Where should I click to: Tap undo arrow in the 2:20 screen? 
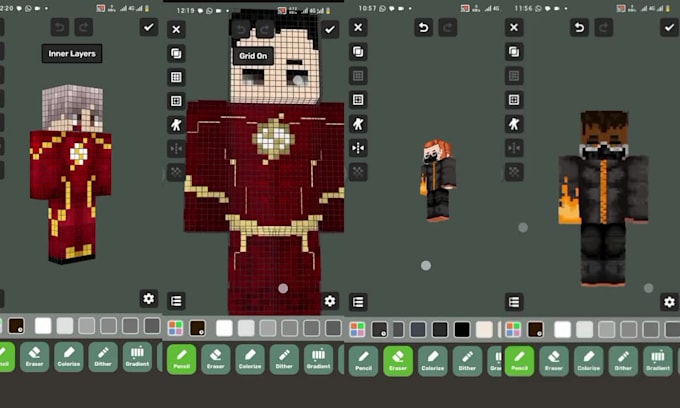pyautogui.click(x=59, y=27)
